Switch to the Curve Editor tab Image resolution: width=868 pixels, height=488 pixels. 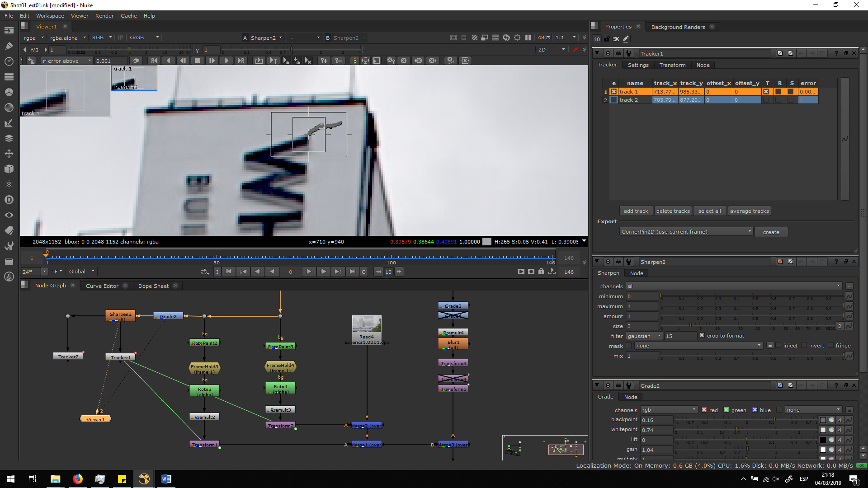[102, 286]
